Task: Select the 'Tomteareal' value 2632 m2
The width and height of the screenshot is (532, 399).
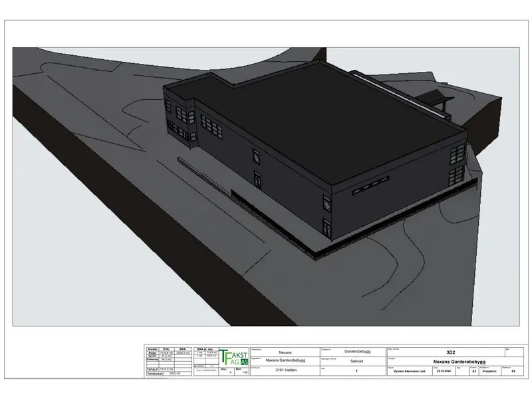Action: tap(174, 373)
